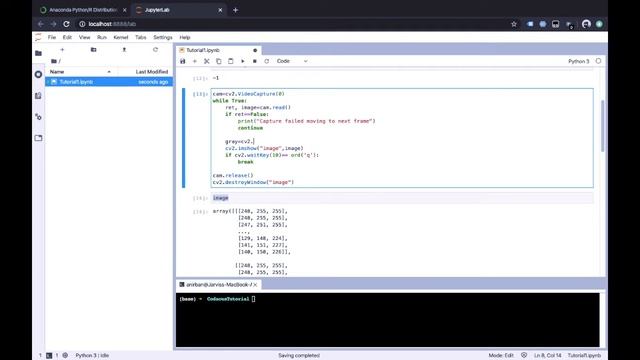Refresh the file list
This screenshot has height=360, width=640.
point(155,50)
